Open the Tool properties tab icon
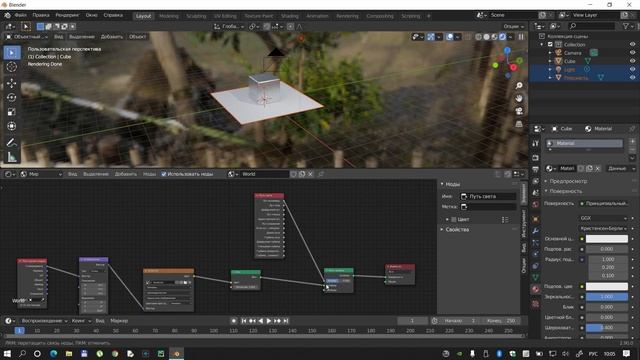Viewport: 640px width, 360px height. [536, 144]
